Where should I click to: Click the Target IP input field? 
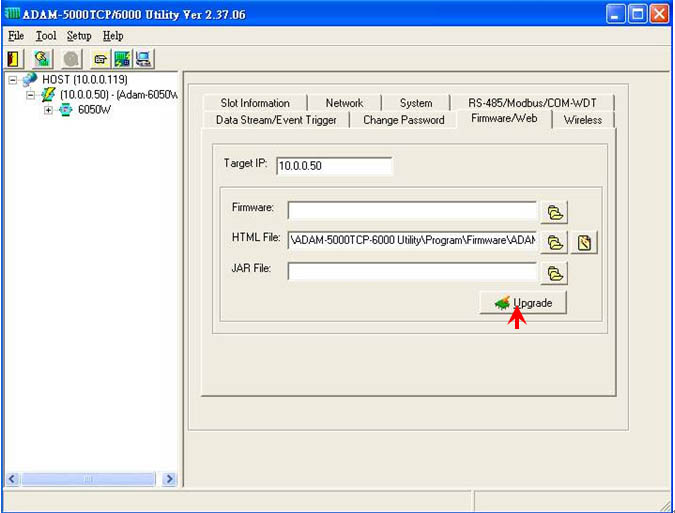334,166
